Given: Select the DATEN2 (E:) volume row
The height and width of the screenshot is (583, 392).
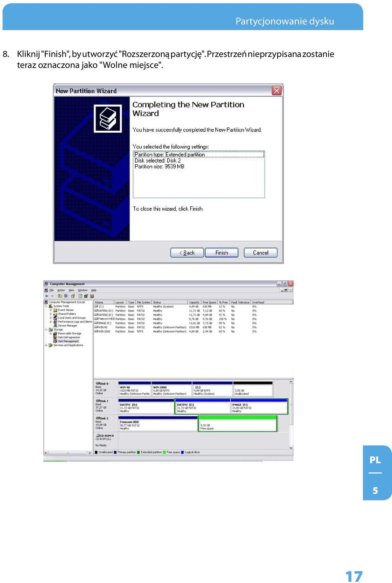Looking at the screenshot, I should [193, 315].
